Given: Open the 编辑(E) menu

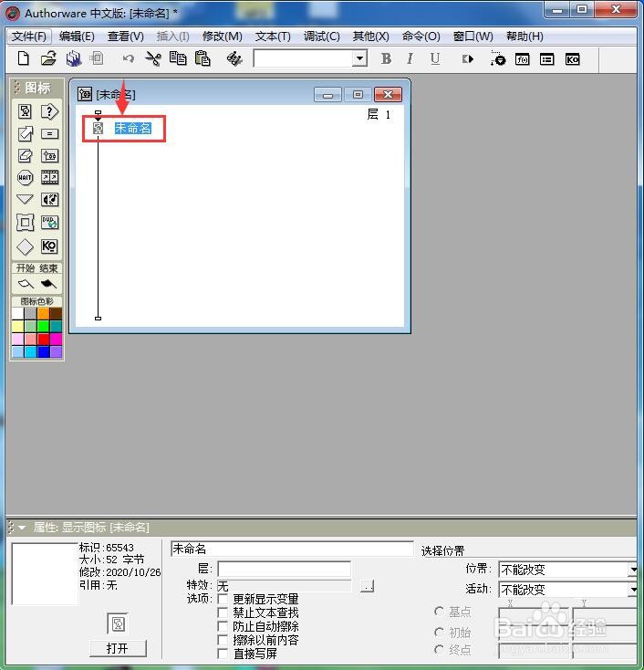Looking at the screenshot, I should coord(77,37).
